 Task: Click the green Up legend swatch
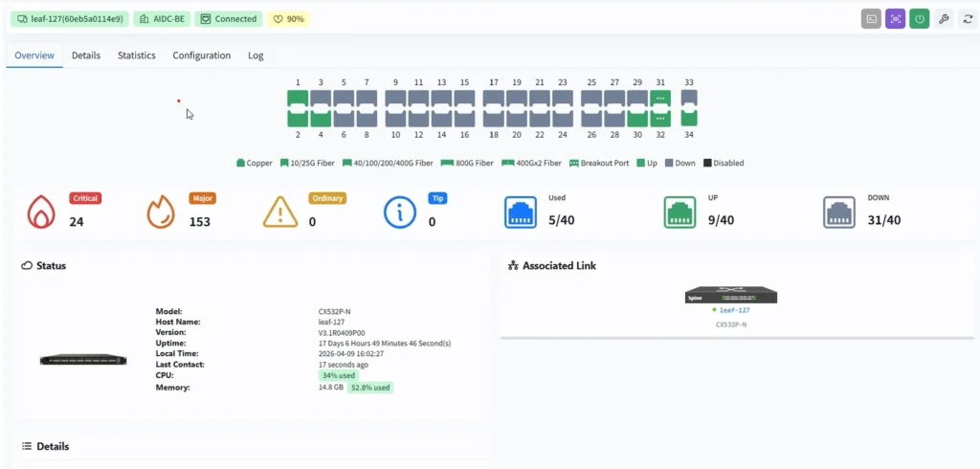point(640,164)
